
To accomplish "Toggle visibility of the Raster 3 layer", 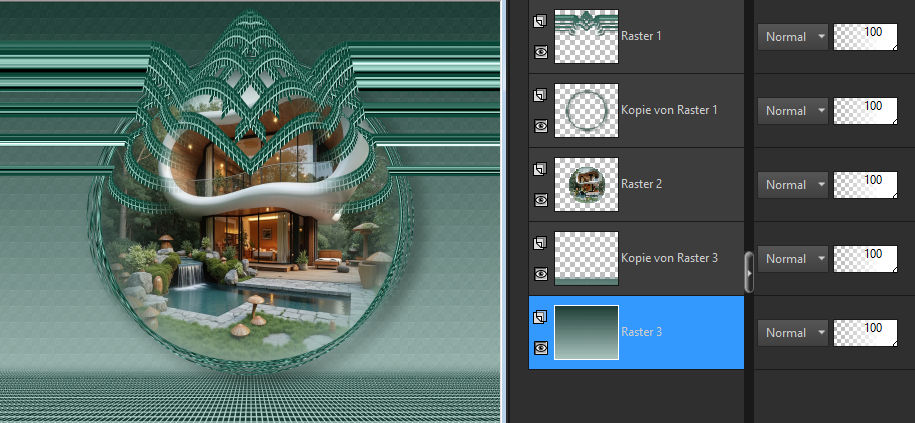I will click(540, 348).
